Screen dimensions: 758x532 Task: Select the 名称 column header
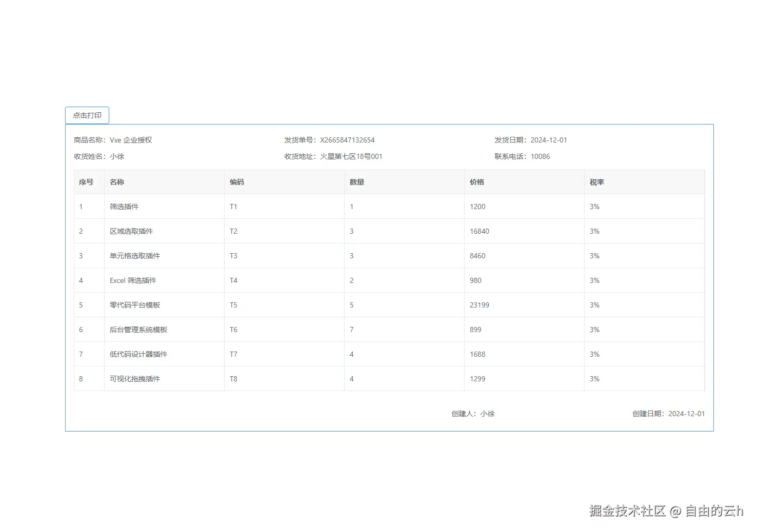pyautogui.click(x=116, y=181)
